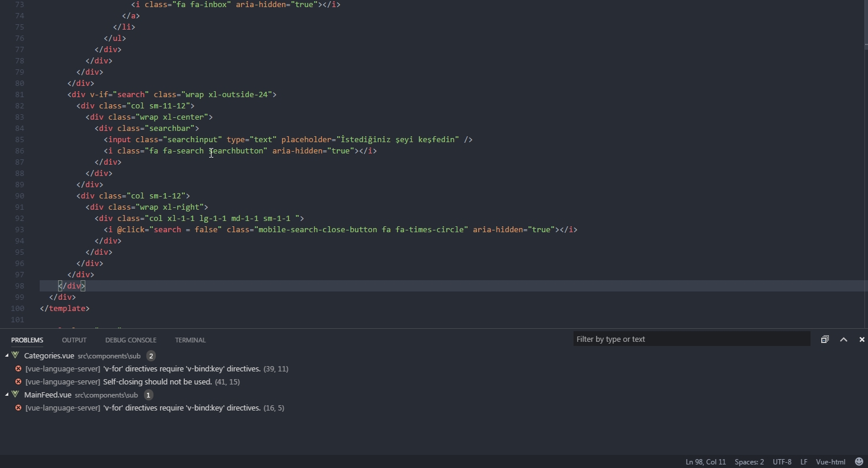
Task: Click 'src\components\sub' path next to Categories.vue
Action: click(109, 356)
